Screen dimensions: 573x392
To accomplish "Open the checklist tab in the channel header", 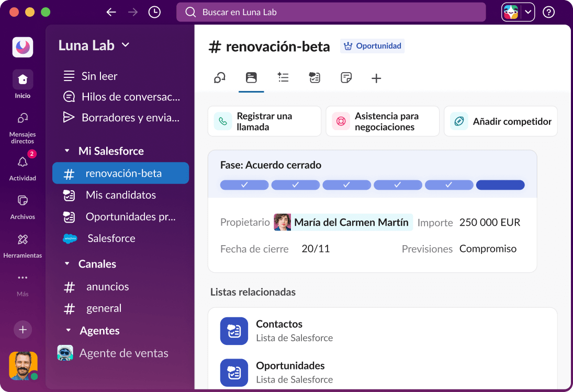I will pos(283,78).
